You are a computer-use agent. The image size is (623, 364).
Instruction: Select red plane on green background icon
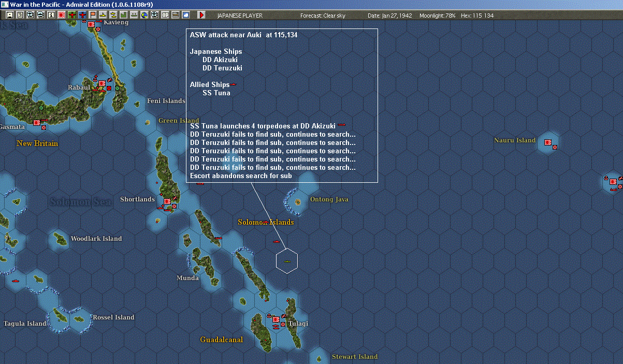[72, 15]
